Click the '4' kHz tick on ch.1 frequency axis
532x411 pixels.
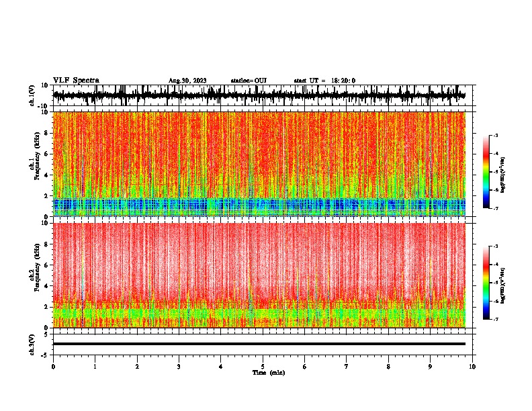(46, 175)
